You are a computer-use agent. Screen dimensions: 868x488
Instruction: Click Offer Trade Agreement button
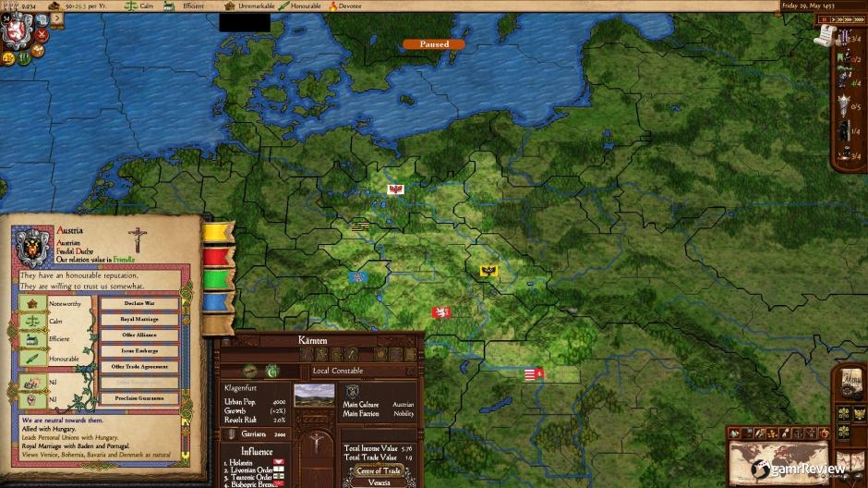139,367
